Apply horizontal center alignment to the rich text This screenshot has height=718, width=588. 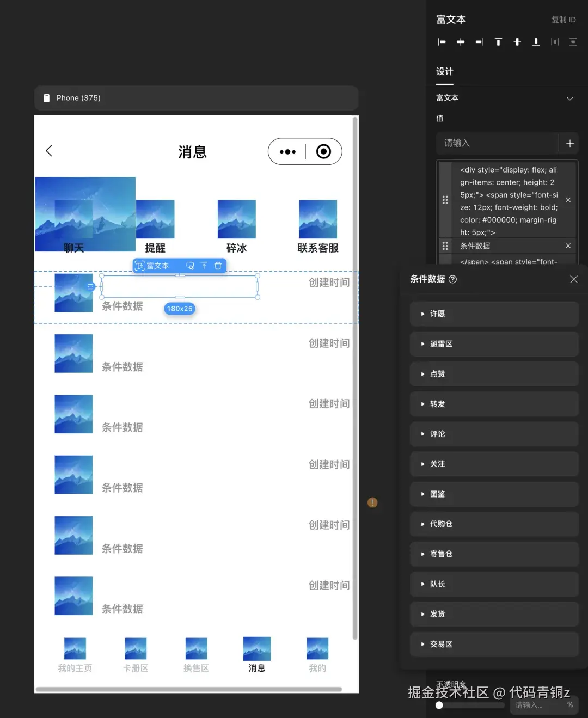tap(461, 41)
